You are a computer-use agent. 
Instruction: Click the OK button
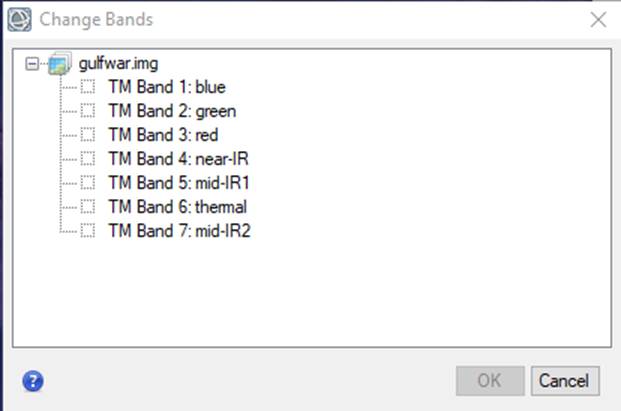[x=490, y=381]
